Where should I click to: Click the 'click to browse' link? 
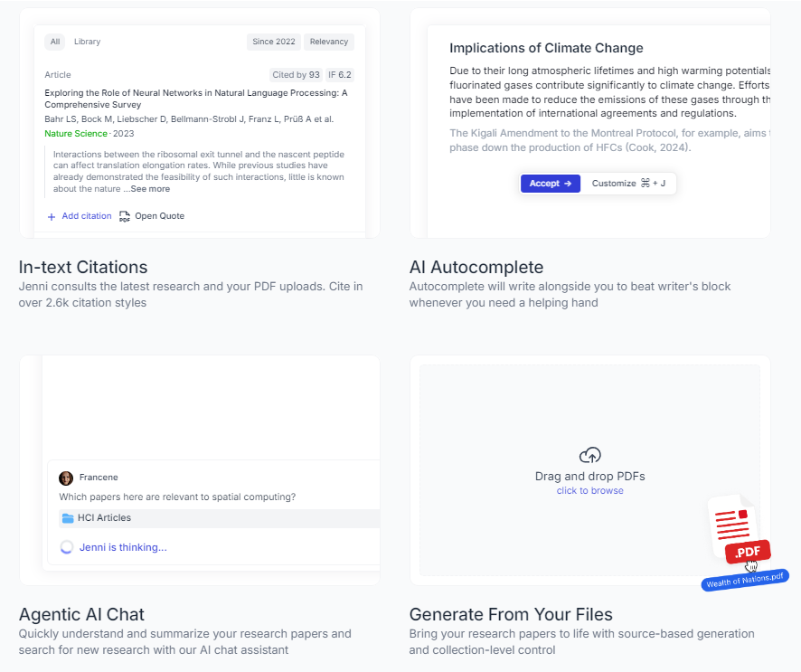coord(589,491)
